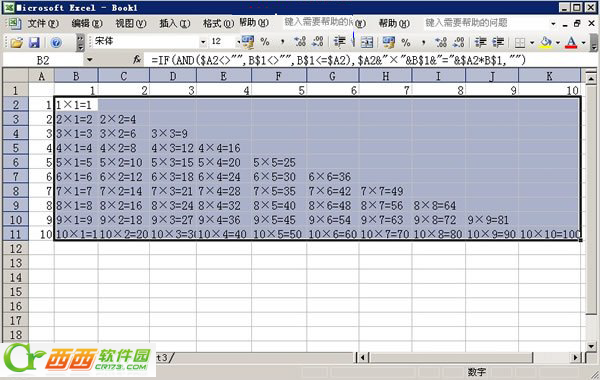600x380 pixels.
Task: Select column header K
Action: [549, 76]
